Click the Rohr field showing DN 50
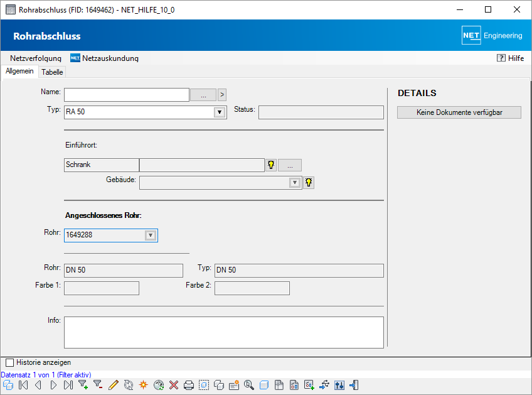 tap(124, 271)
